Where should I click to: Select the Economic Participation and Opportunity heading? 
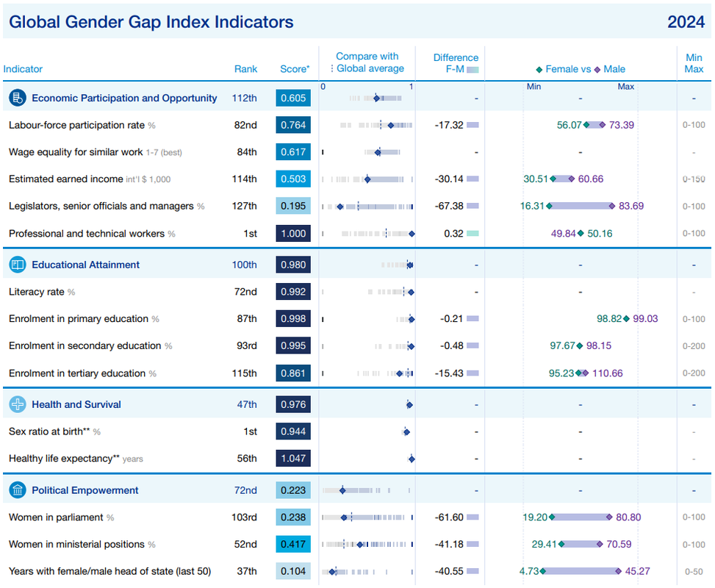point(124,98)
